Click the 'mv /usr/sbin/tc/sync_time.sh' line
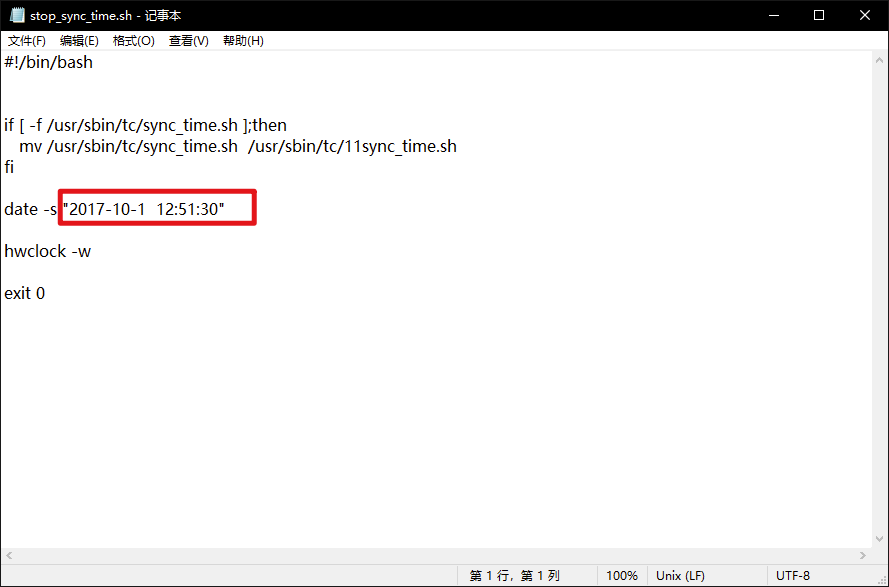This screenshot has width=889, height=587. click(238, 146)
